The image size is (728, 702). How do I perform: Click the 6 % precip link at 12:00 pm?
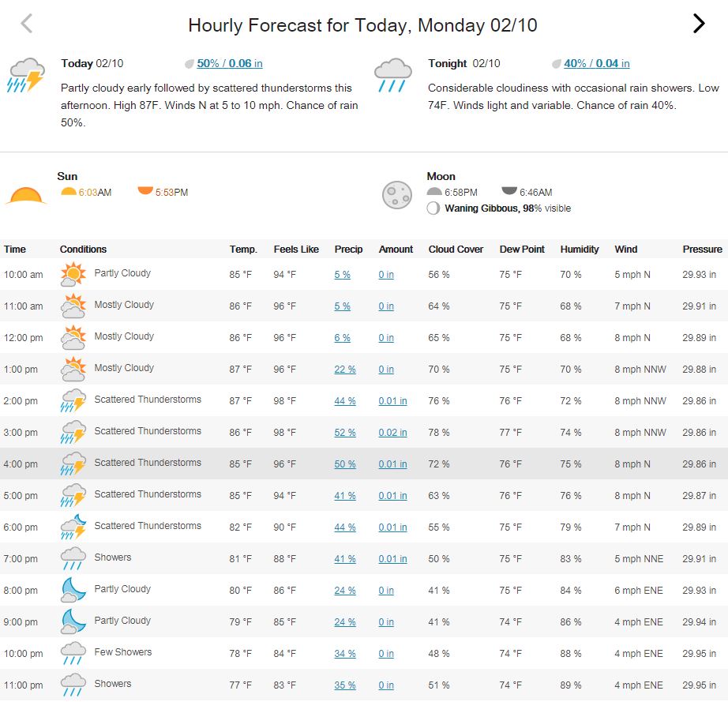click(x=342, y=337)
